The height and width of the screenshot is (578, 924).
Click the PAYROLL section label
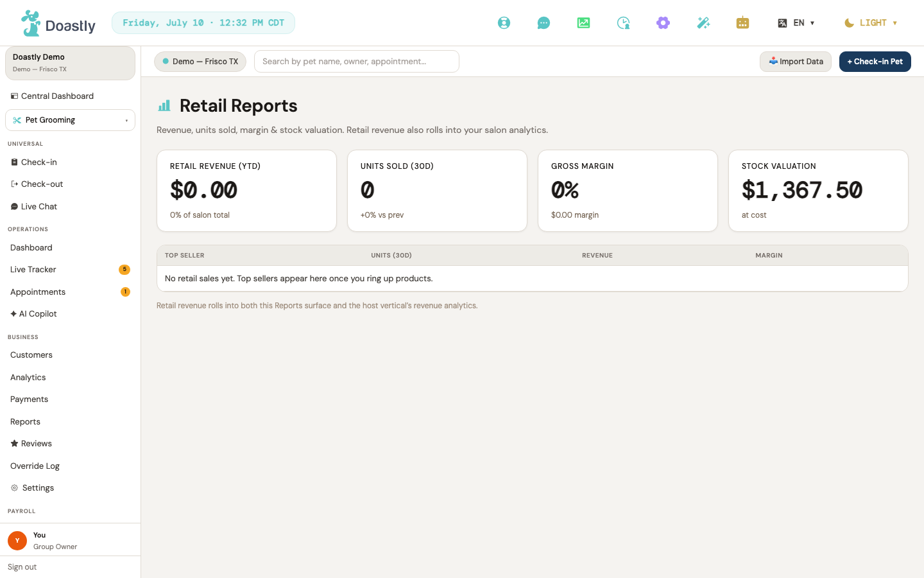(22, 511)
